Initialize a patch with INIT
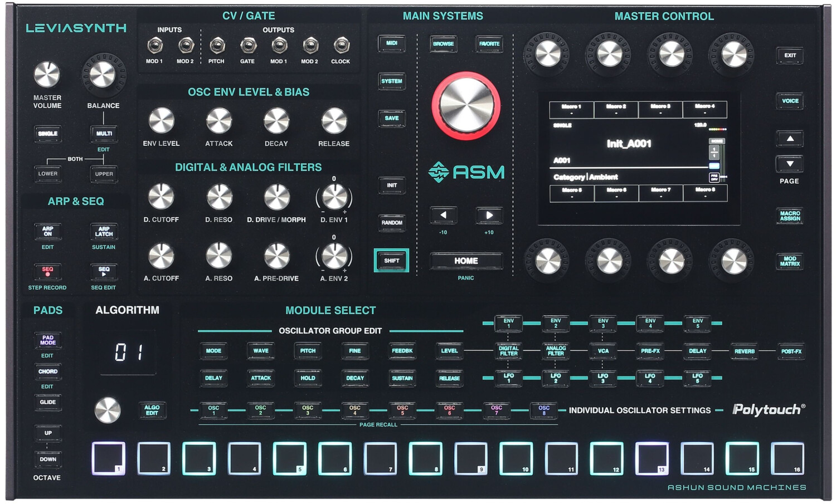Screen dimensions: 836x504 coord(391,185)
